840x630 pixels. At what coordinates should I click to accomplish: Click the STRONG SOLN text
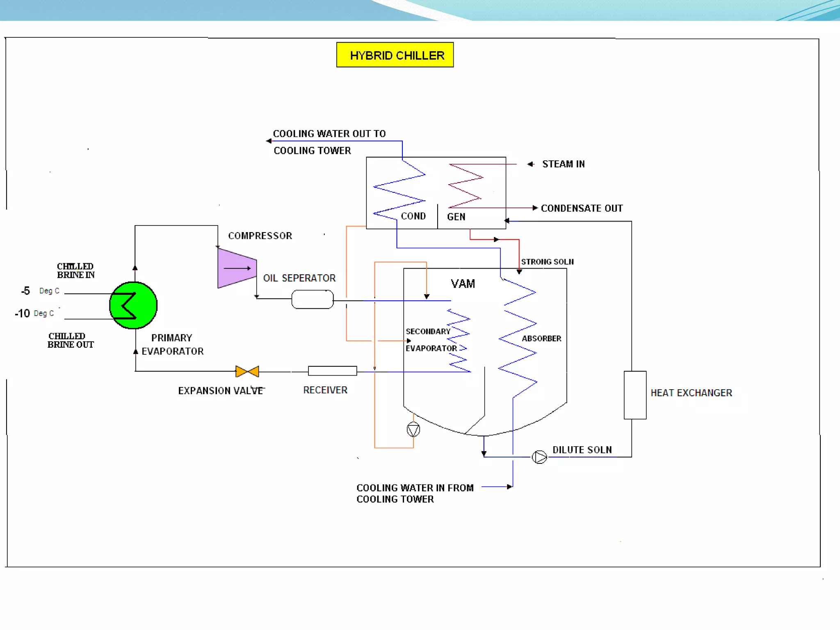pos(547,262)
